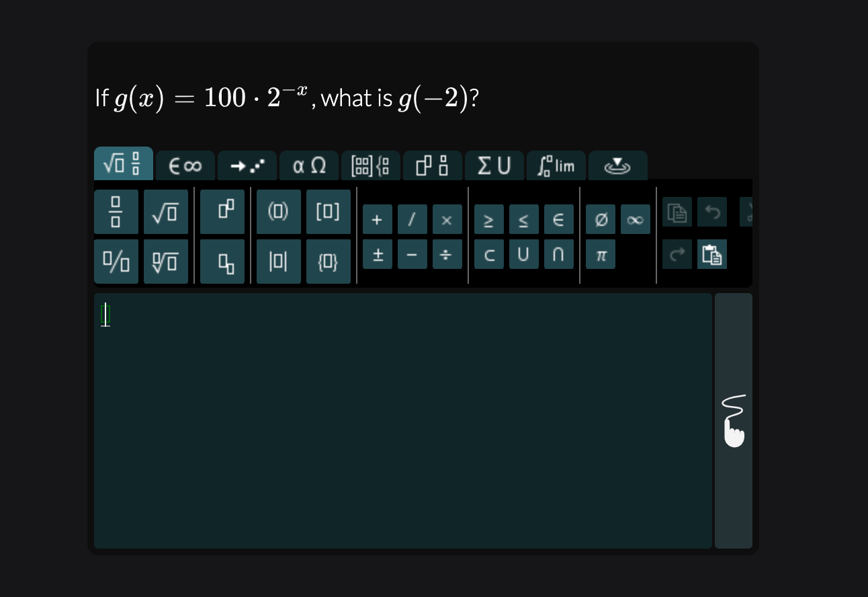Collapse the math keyboard
Screen dimensions: 868x597
point(617,165)
